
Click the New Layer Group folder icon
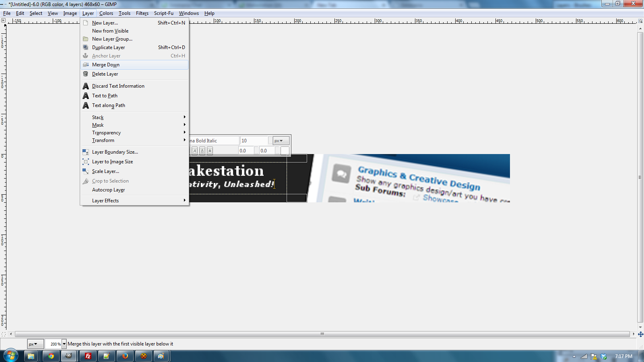point(85,39)
